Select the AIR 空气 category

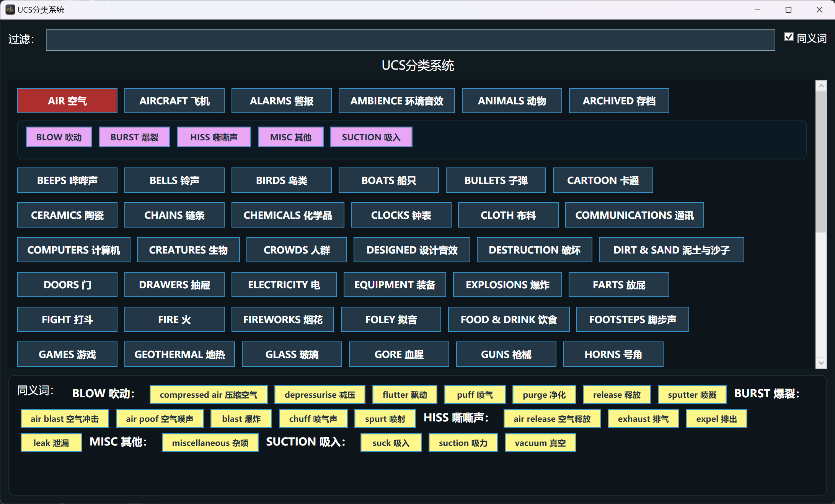point(67,101)
